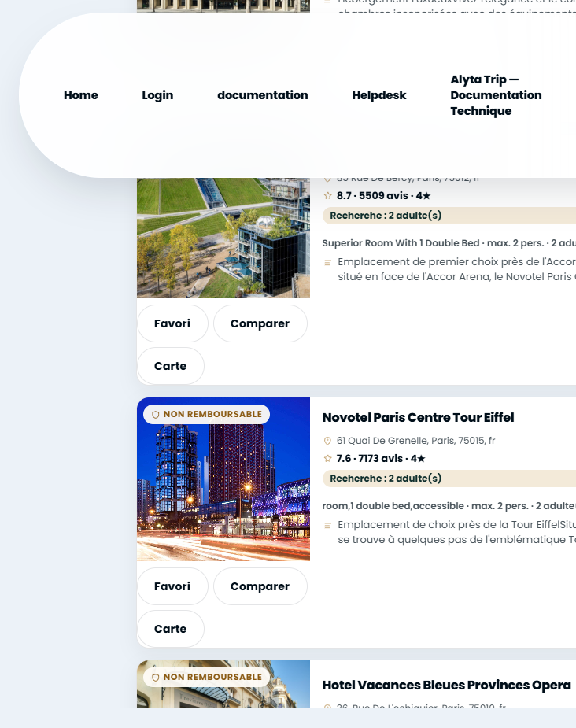Click the Recherche : 2 adulte(s) tag under 8.7 rating
This screenshot has width=576, height=728.
click(x=449, y=216)
